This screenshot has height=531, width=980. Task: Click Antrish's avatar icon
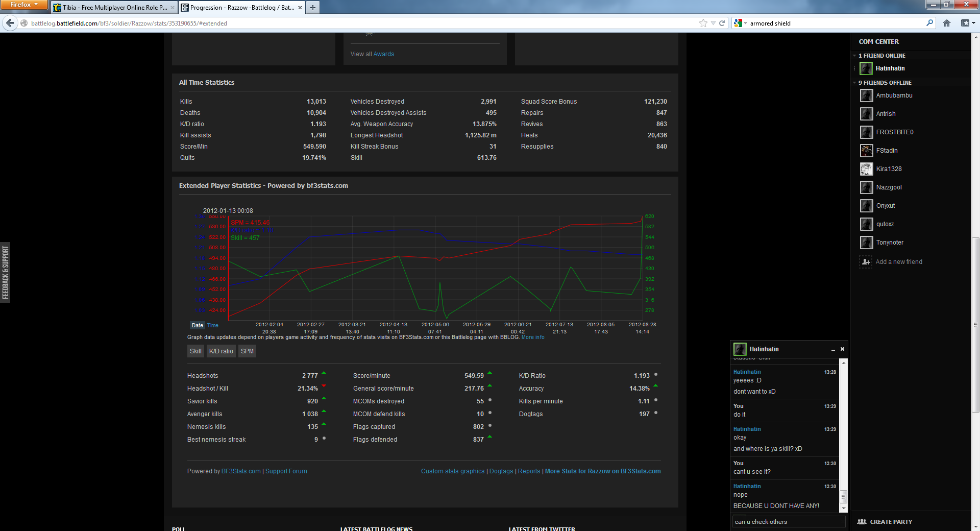[x=866, y=114]
